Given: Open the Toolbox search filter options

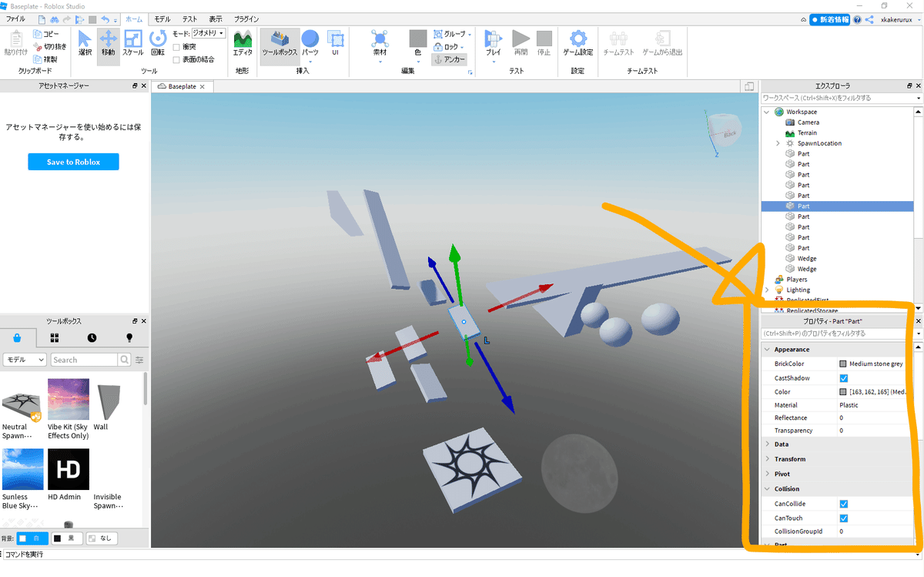Looking at the screenshot, I should pyautogui.click(x=139, y=360).
